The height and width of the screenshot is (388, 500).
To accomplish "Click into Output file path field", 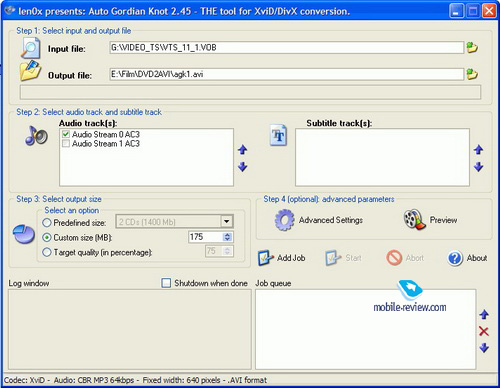I will [x=286, y=74].
